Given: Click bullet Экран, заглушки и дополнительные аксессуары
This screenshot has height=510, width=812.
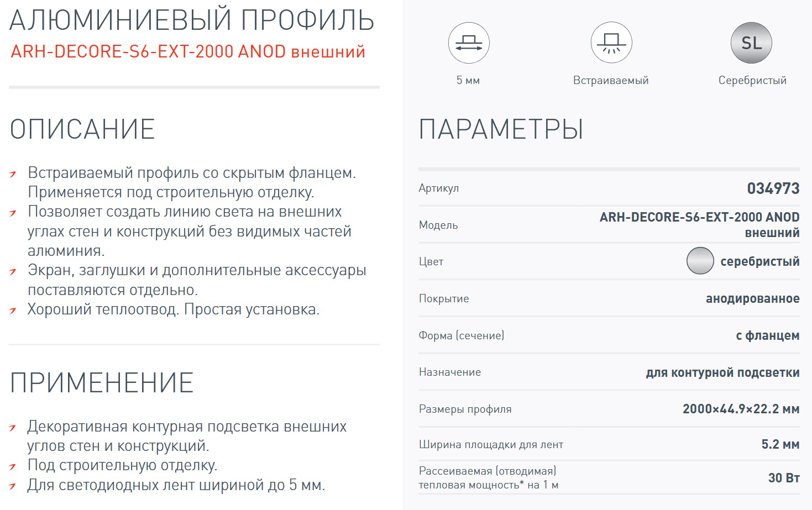Looking at the screenshot, I should click(x=197, y=270).
